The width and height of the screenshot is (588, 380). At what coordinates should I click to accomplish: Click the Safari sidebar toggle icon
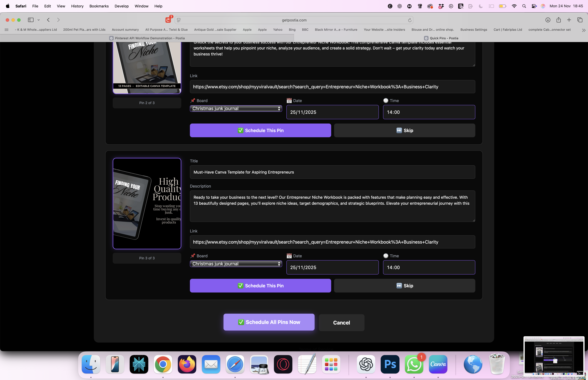point(31,20)
